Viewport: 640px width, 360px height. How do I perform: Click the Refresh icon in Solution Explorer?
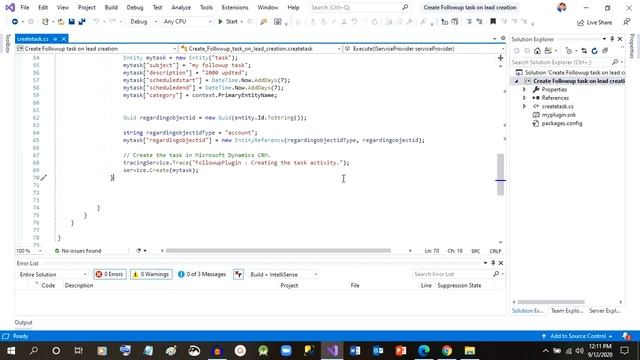tap(594, 51)
